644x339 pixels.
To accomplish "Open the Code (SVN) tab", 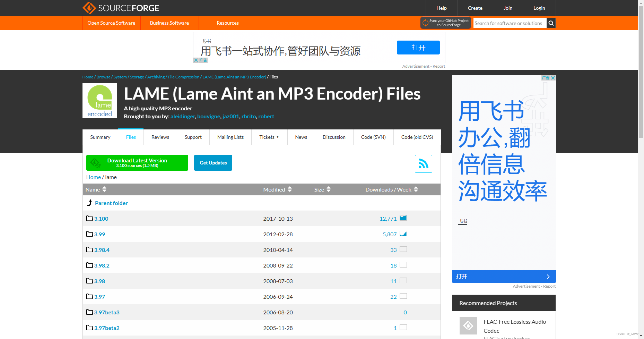I will pos(373,137).
